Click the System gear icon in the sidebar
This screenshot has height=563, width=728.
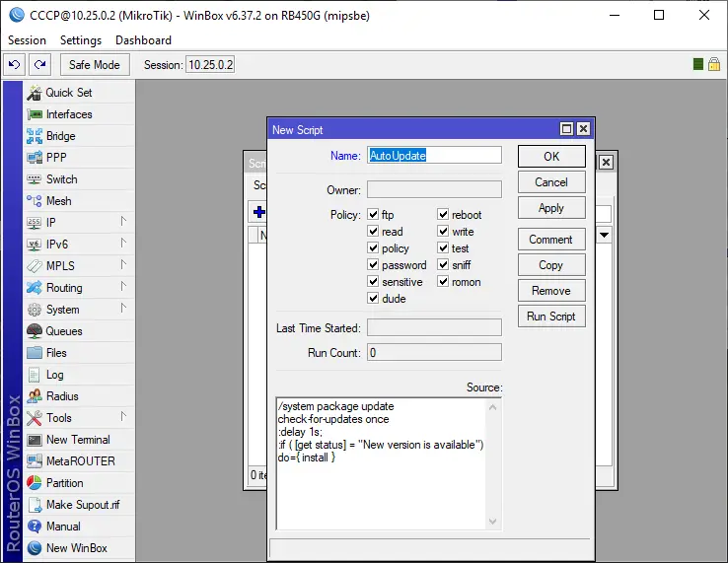tap(35, 310)
